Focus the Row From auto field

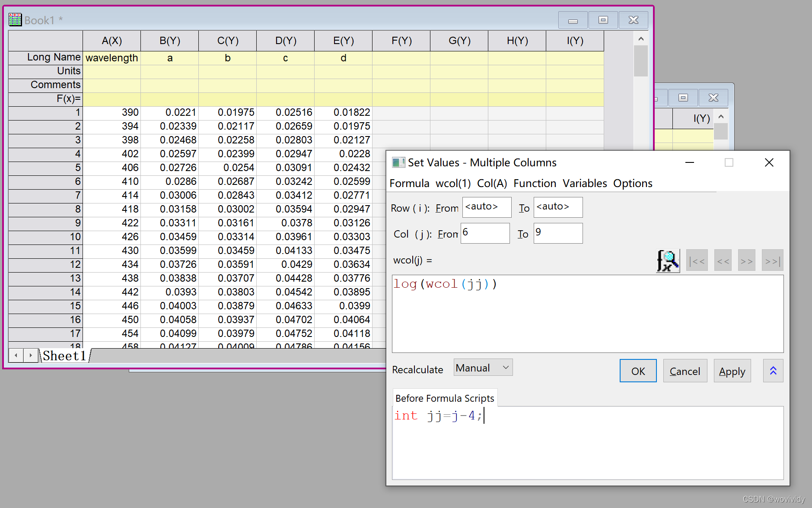coord(487,207)
